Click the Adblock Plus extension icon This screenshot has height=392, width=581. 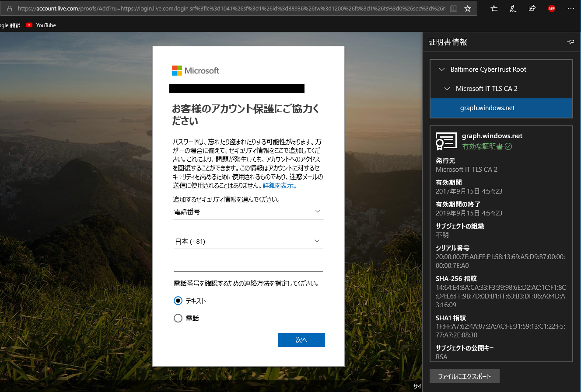coord(552,8)
